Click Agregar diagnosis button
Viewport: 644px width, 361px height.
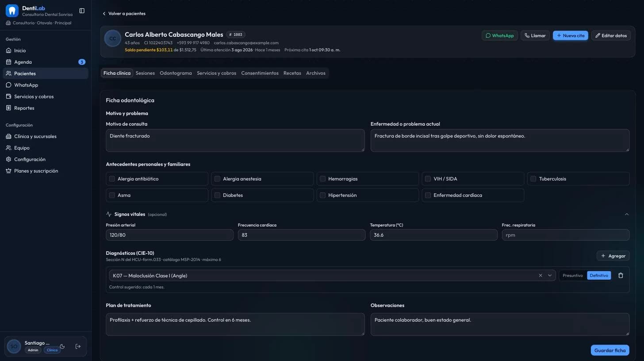pos(613,256)
